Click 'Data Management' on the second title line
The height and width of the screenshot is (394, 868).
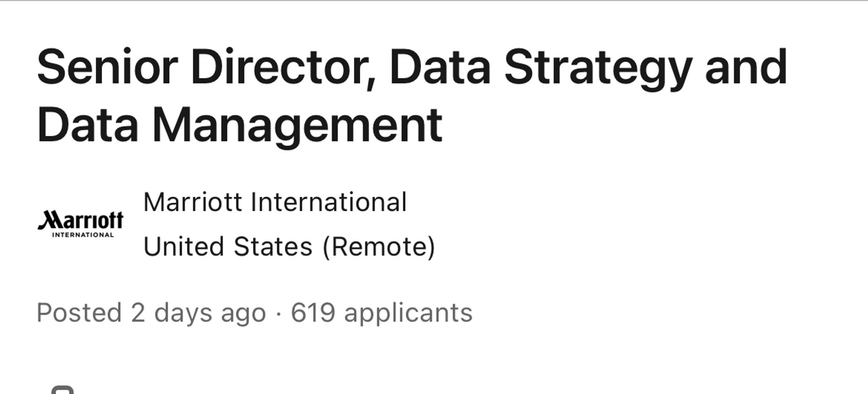240,125
